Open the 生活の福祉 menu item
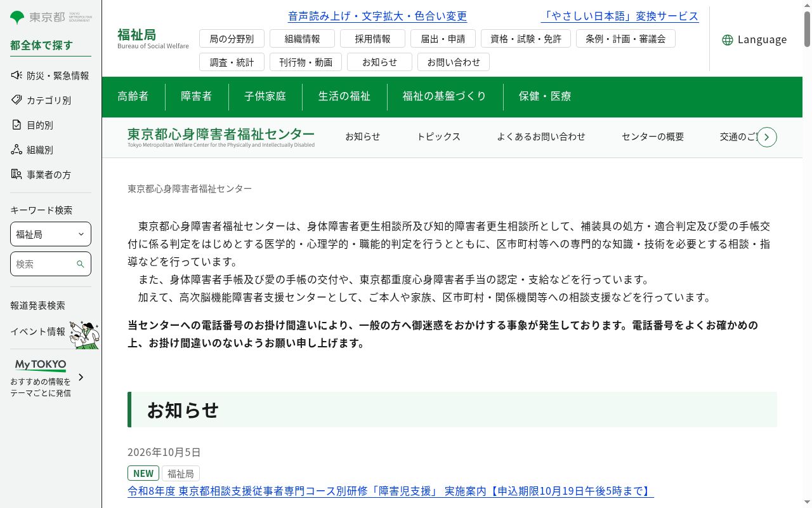The image size is (812, 508). (344, 97)
